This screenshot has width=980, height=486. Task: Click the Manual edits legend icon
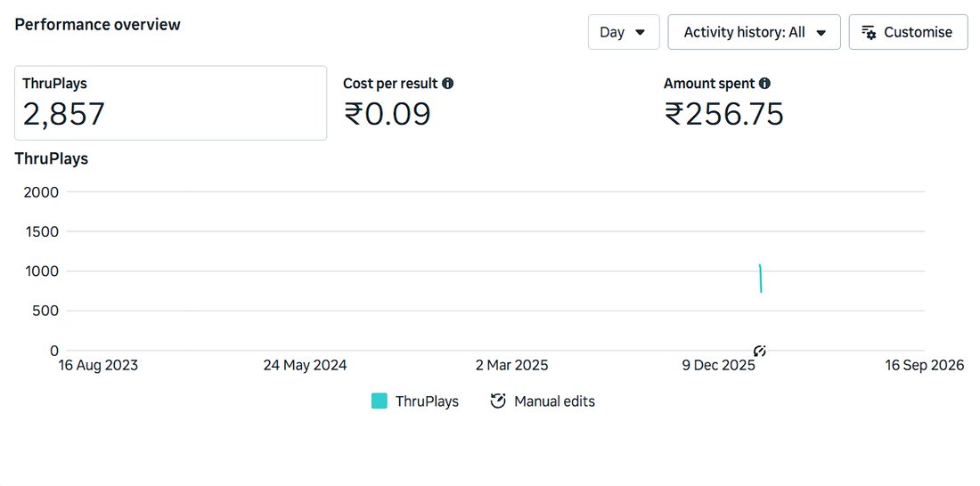(x=497, y=401)
